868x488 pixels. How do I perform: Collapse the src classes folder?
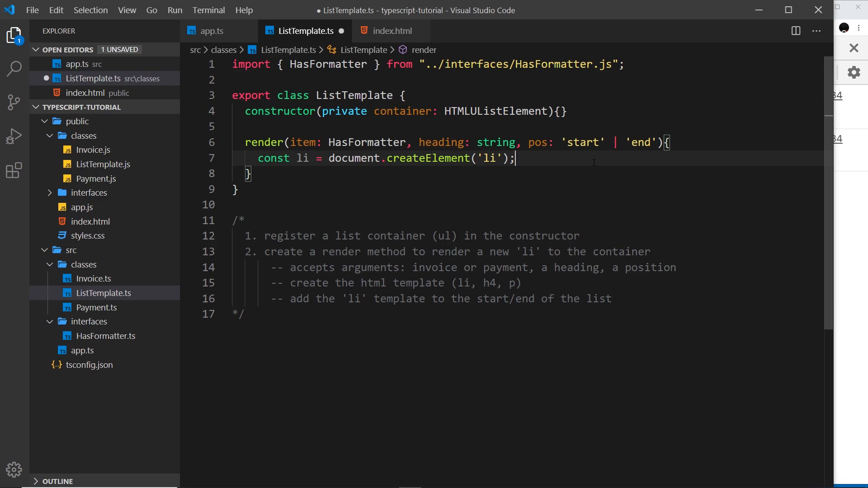[50, 264]
